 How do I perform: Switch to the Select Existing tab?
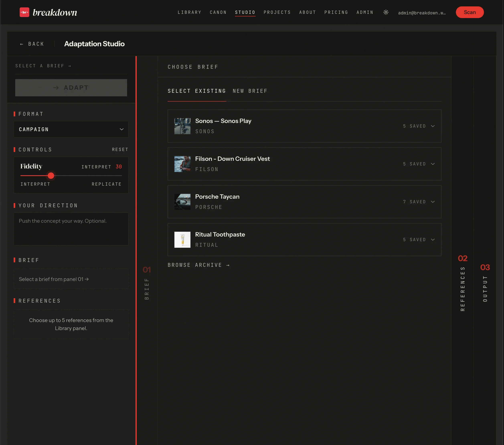(x=197, y=91)
